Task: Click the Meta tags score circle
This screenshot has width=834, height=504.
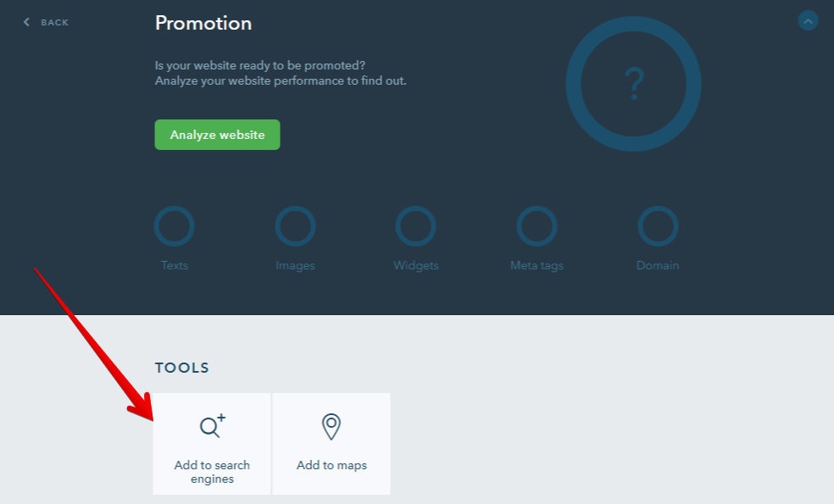Action: 537,226
